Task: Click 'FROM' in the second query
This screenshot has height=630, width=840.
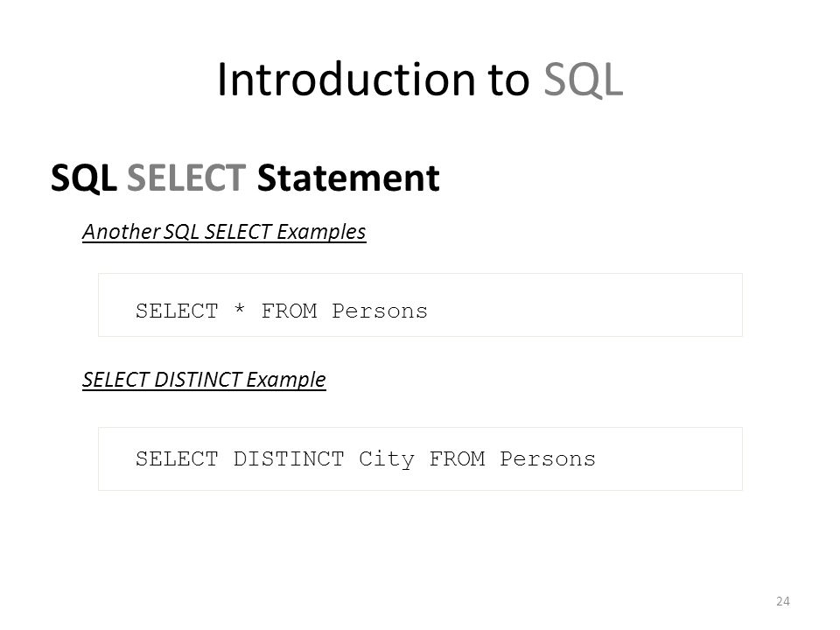Action: tap(457, 458)
